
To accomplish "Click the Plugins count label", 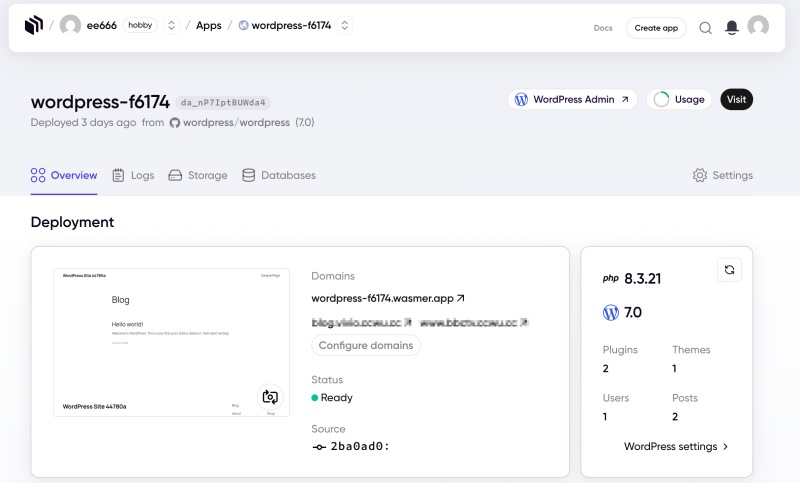I will pyautogui.click(x=620, y=350).
